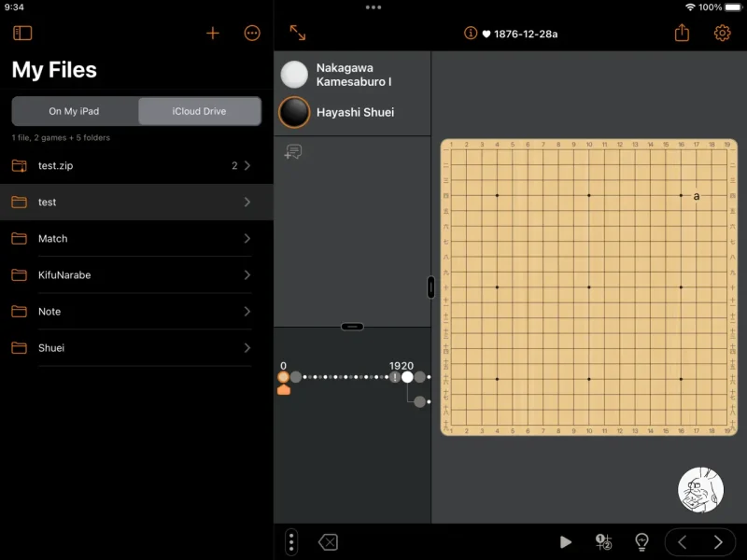747x560 pixels.
Task: Switch to On My iPad tab
Action: pyautogui.click(x=75, y=111)
